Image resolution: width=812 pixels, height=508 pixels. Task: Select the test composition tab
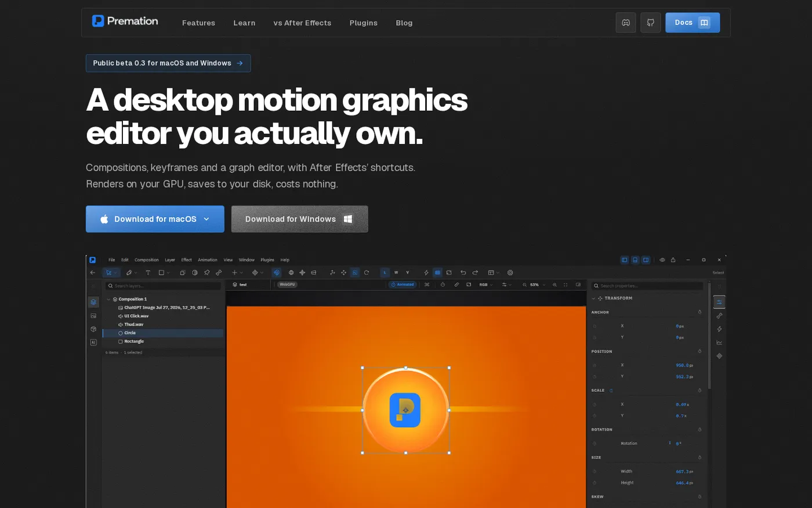248,284
